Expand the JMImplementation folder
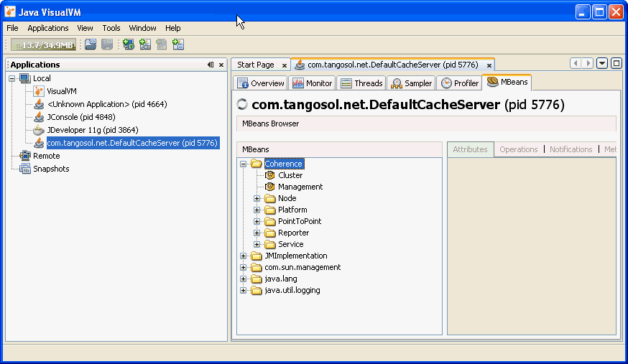The height and width of the screenshot is (364, 628). pos(243,256)
